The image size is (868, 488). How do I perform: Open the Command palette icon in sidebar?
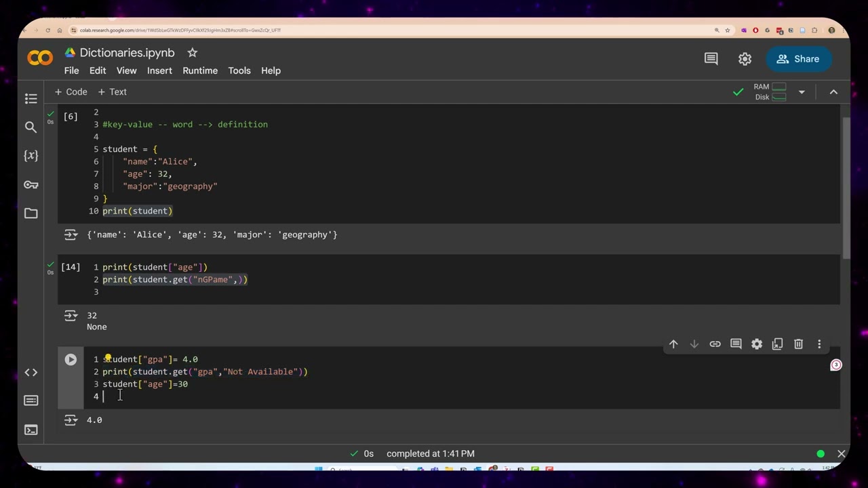[31, 401]
